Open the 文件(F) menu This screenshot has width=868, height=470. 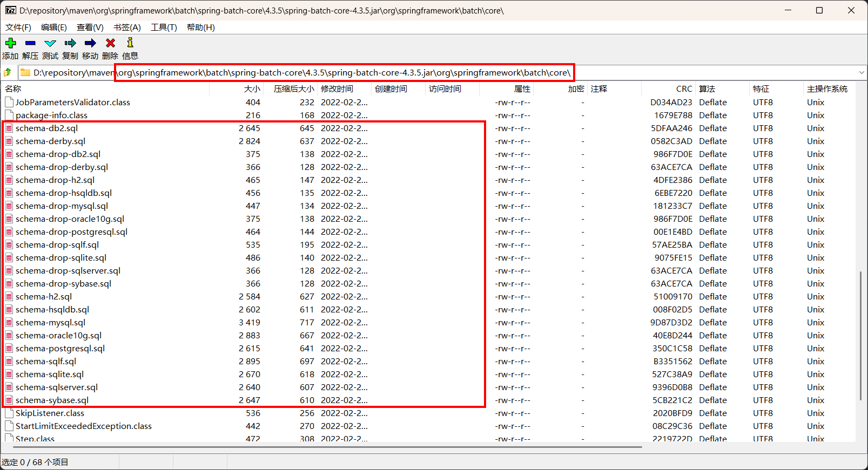(18, 28)
